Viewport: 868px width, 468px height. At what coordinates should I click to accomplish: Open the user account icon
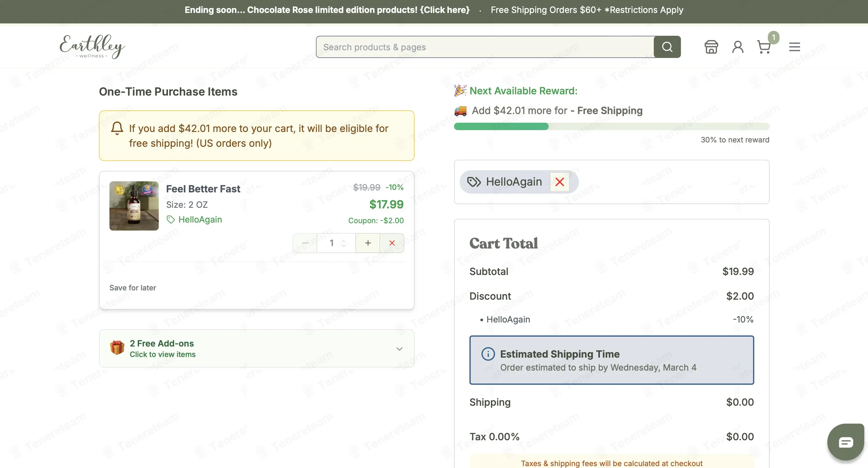tap(738, 47)
